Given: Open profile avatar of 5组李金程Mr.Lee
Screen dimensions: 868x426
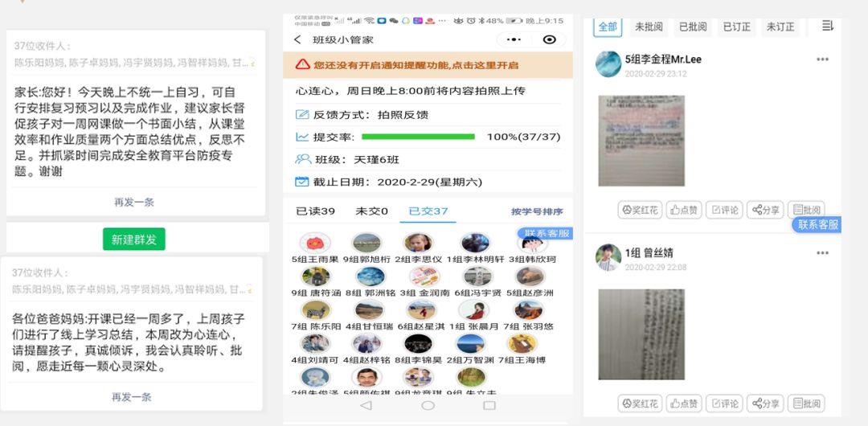Looking at the screenshot, I should pyautogui.click(x=608, y=63).
